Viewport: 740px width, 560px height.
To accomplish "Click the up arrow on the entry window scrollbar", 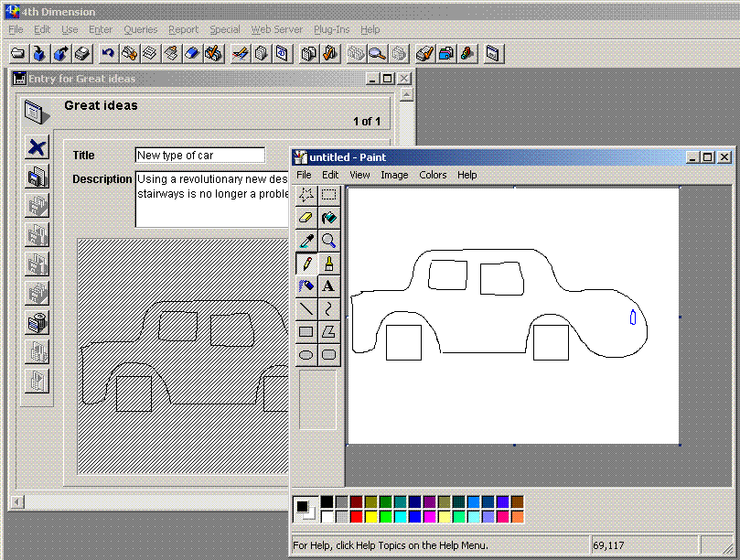I will coord(406,94).
